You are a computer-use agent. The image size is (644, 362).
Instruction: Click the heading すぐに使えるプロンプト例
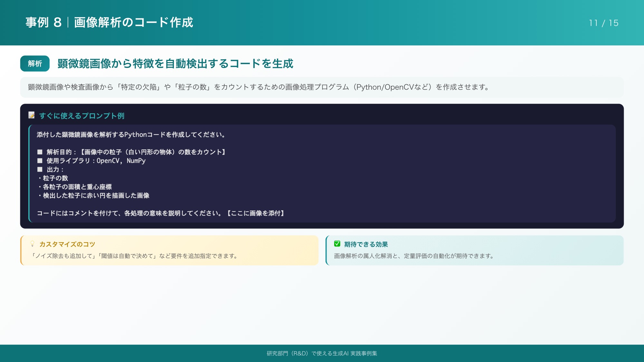point(82,116)
